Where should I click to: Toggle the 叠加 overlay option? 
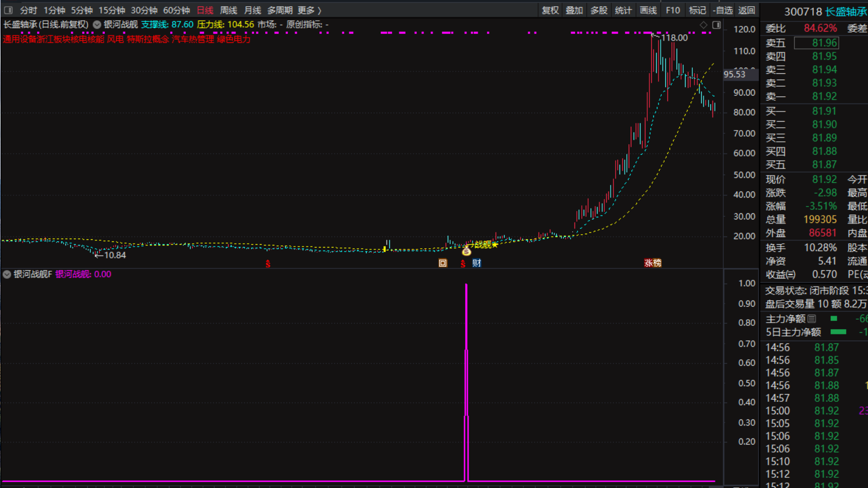(x=574, y=10)
